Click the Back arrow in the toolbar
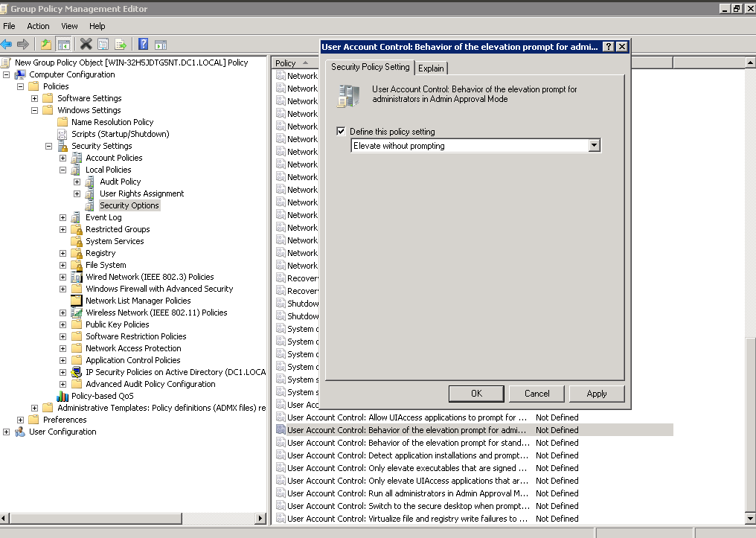The image size is (756, 538). tap(7, 44)
